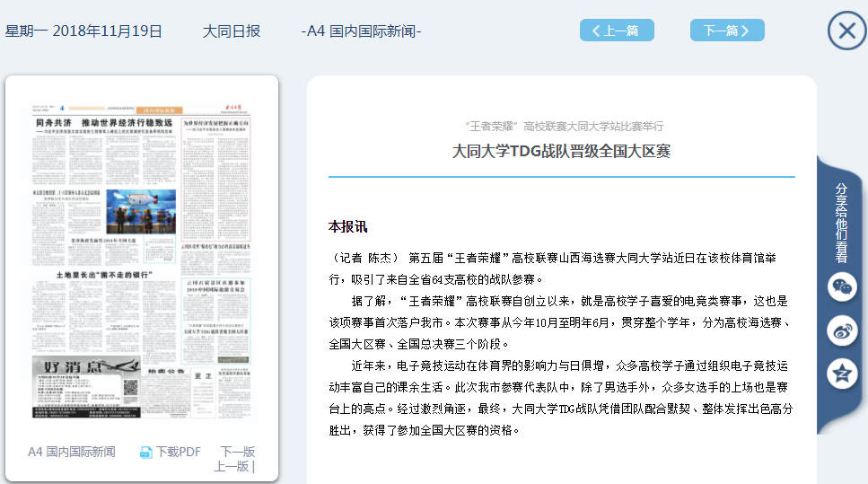Go to next article 下一篇

727,31
